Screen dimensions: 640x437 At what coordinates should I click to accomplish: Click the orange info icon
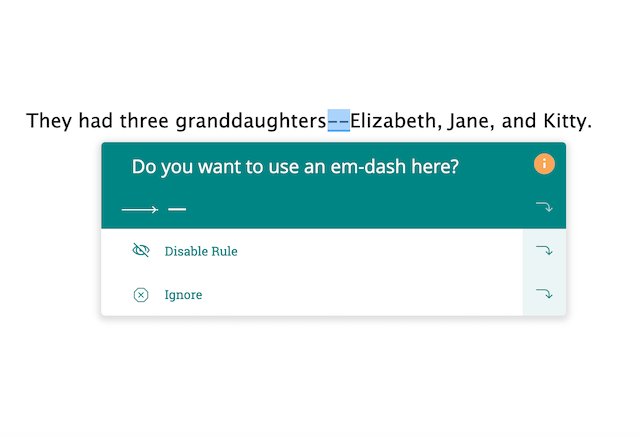(544, 164)
